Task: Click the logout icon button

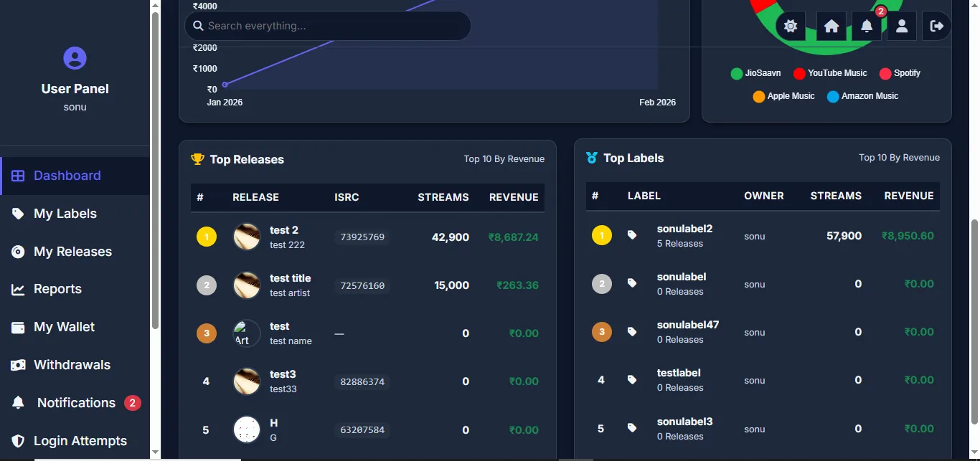Action: click(937, 26)
